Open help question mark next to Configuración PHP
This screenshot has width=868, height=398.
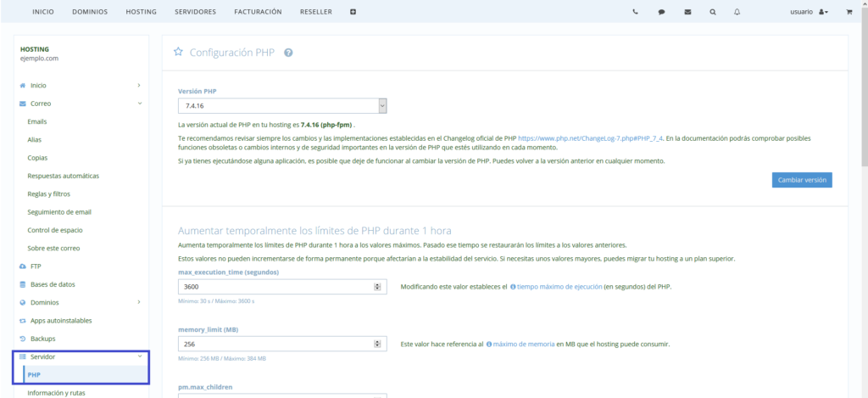coord(288,53)
